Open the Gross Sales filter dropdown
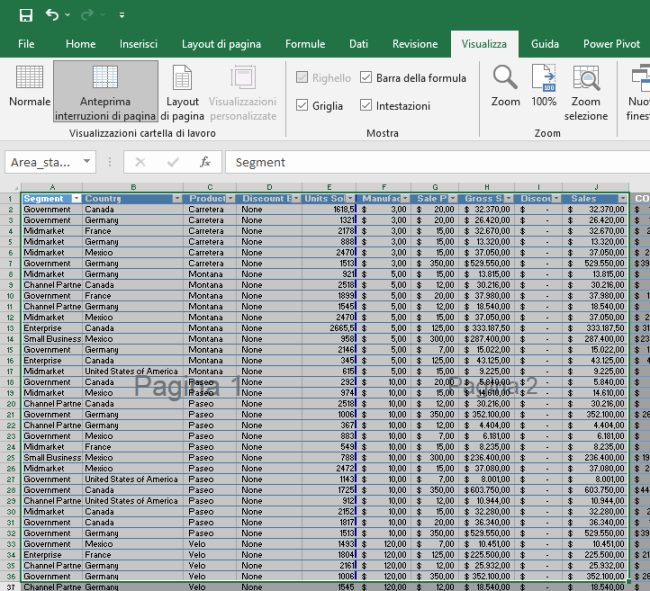Viewport: 650px width, 591px height. point(509,199)
